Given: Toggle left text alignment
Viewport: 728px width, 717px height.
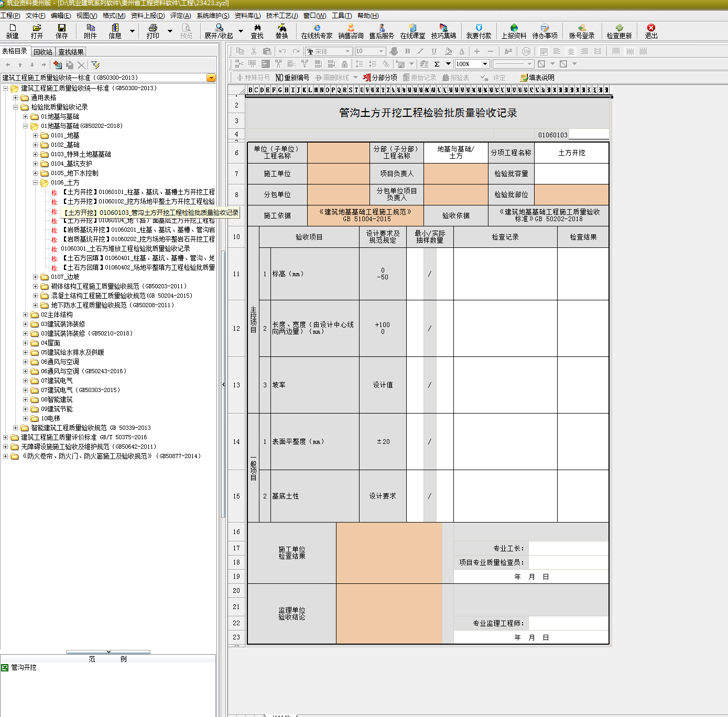Looking at the screenshot, I should coord(557,51).
